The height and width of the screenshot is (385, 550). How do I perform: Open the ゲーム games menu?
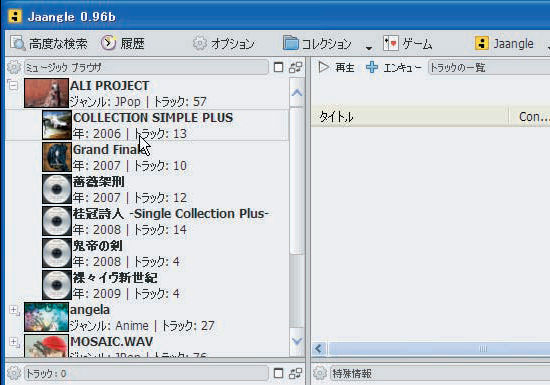408,44
